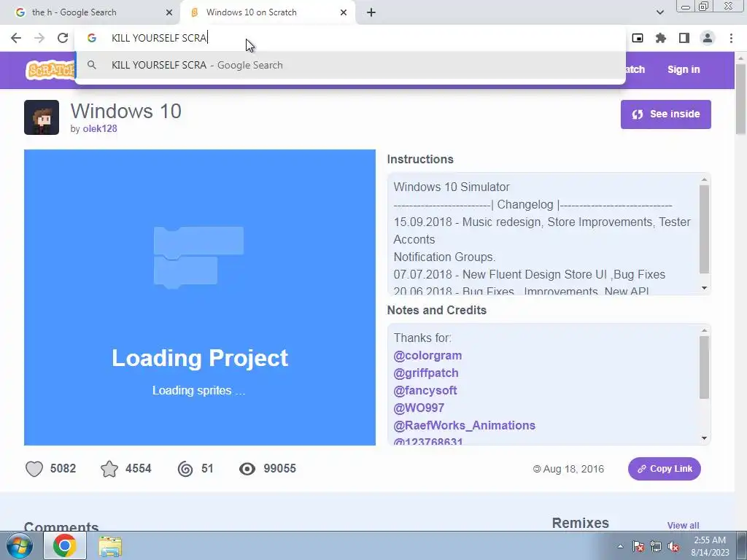Open the @WO997 profile link
This screenshot has height=560, width=747.
point(419,408)
